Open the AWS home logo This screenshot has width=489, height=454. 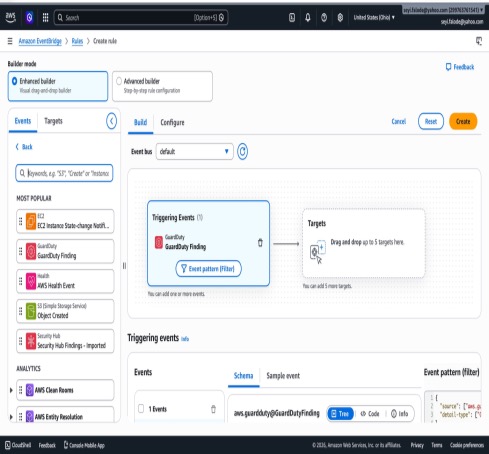click(x=11, y=17)
